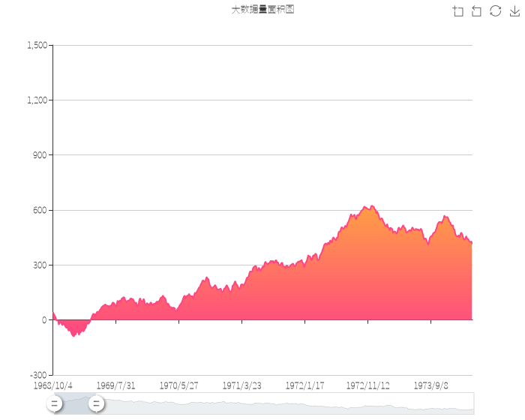Screen dimensions: 525x420
Task: Click the selected range between zoom handles
Action: (x=75, y=403)
